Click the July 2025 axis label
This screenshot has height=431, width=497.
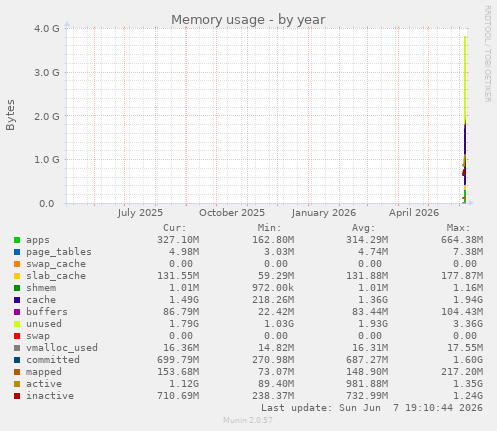[140, 213]
